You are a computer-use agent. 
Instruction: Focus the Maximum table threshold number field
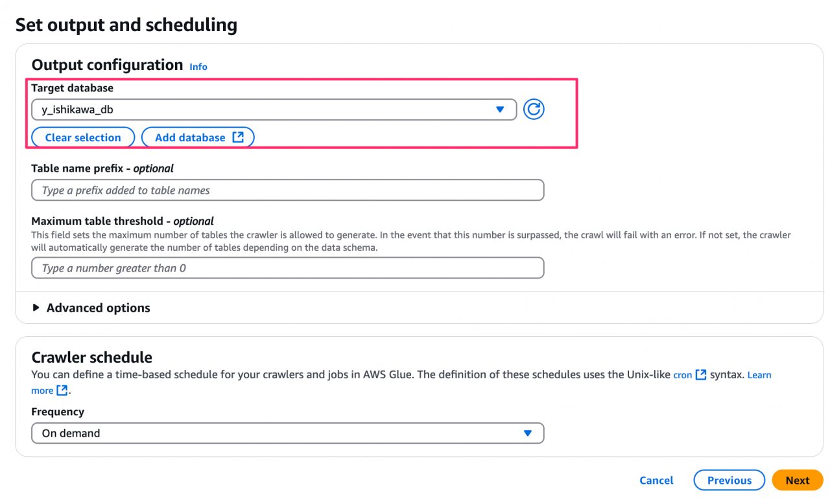click(x=287, y=268)
